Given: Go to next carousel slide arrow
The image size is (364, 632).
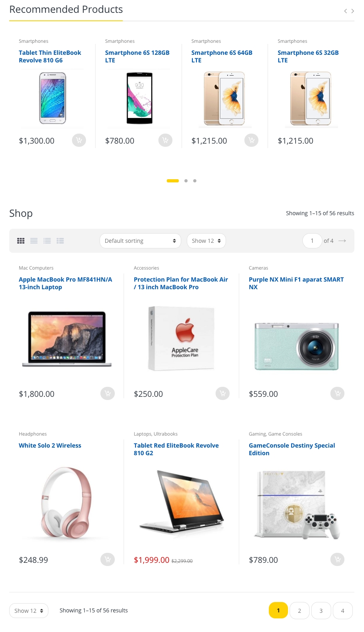Looking at the screenshot, I should point(353,11).
